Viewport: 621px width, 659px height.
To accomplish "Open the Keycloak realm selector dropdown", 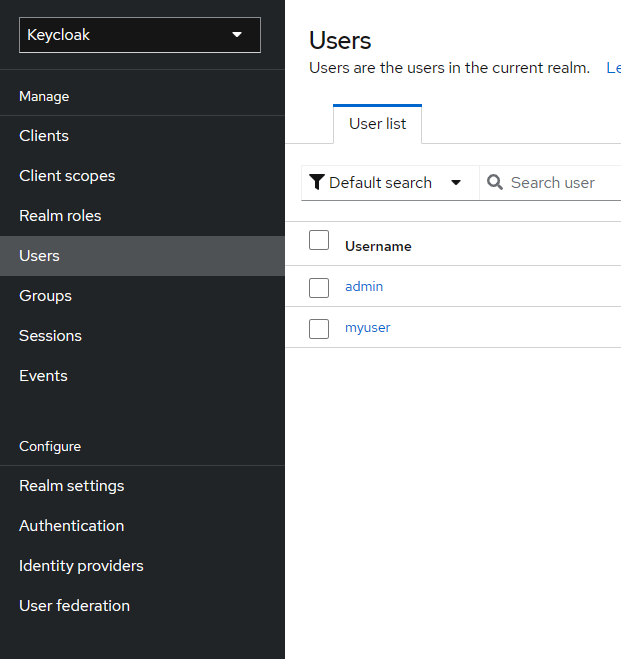I will click(139, 35).
